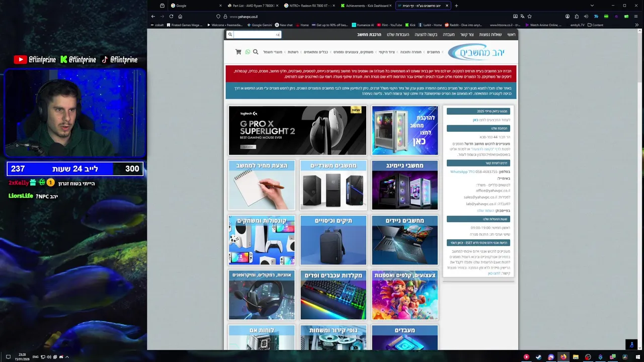Open File Explorer folder icon in taskbar

point(576,357)
